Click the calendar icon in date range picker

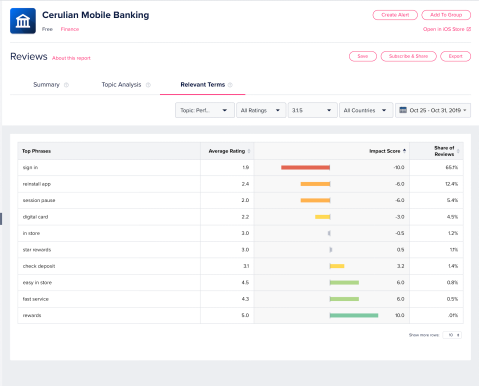coord(403,110)
